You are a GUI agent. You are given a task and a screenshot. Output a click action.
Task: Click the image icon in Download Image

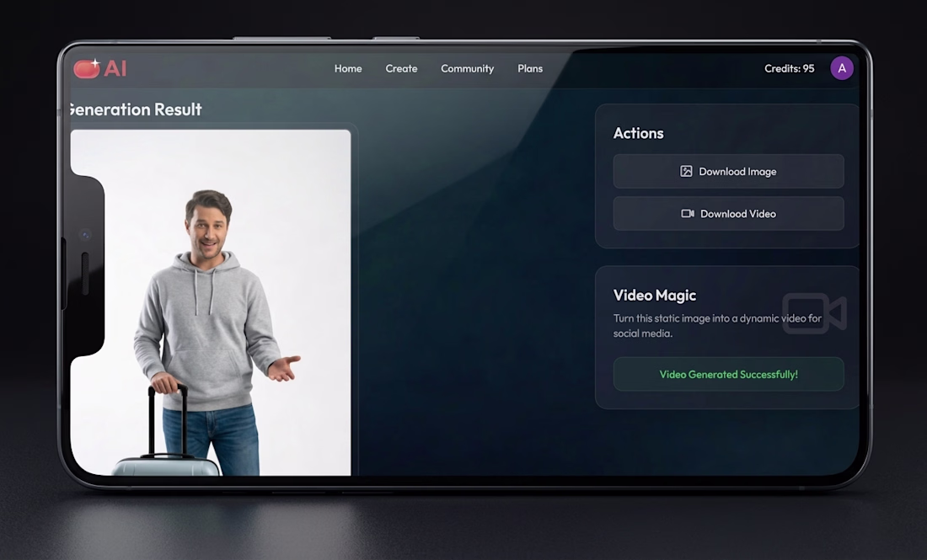coord(686,171)
